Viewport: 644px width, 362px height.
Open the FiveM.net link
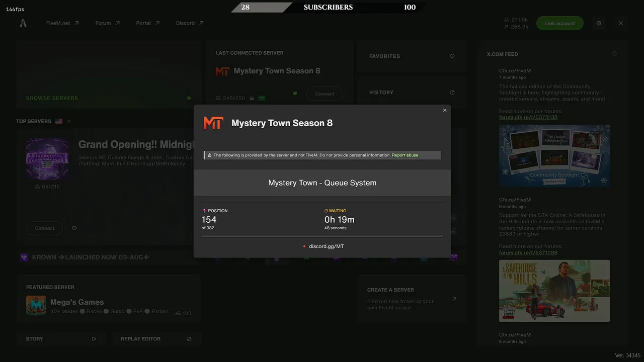pos(62,23)
